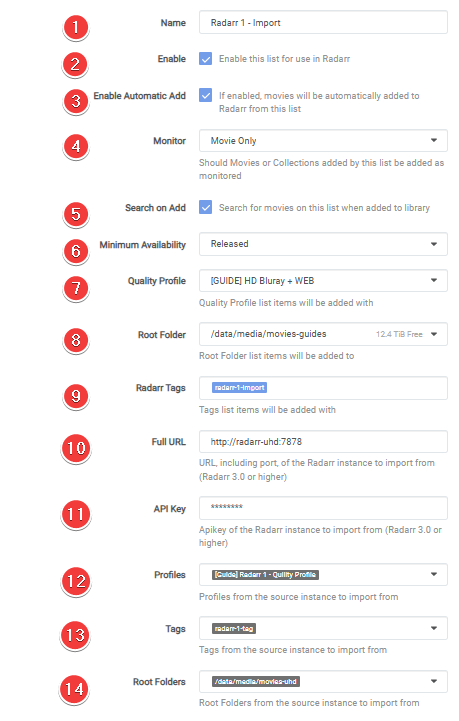Click the /data/media/movies-uhd root folder chip

(x=256, y=681)
